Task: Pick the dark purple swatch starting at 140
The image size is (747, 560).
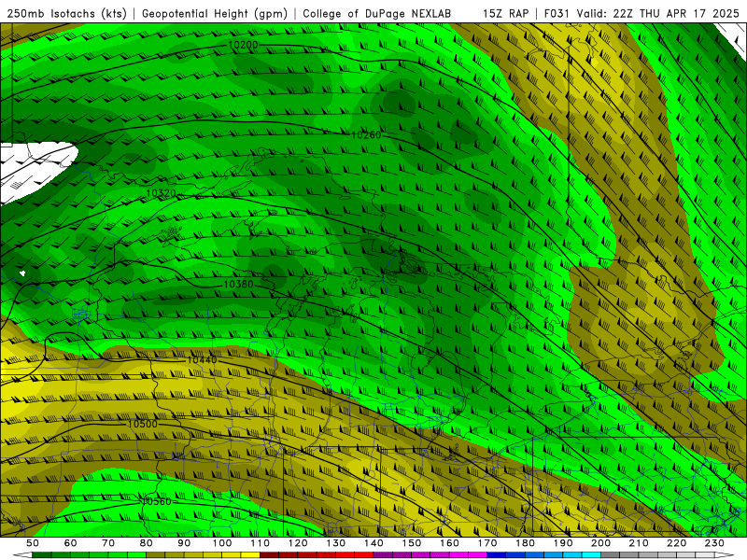Action: tap(383, 555)
